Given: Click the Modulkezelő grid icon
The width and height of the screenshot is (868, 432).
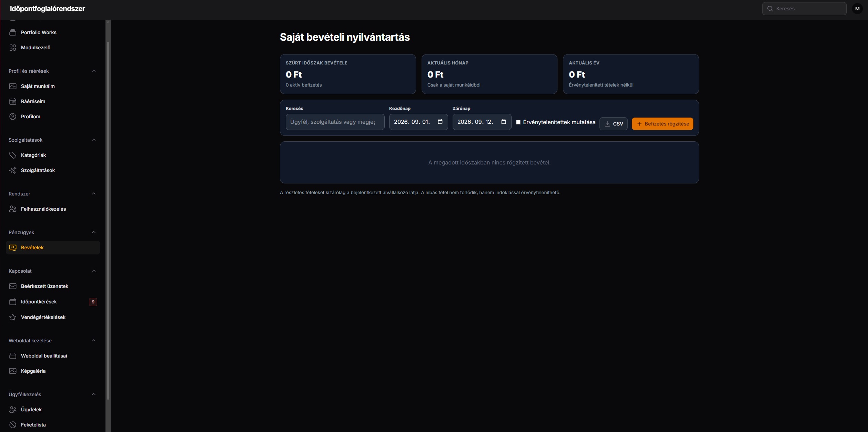Looking at the screenshot, I should click(13, 48).
